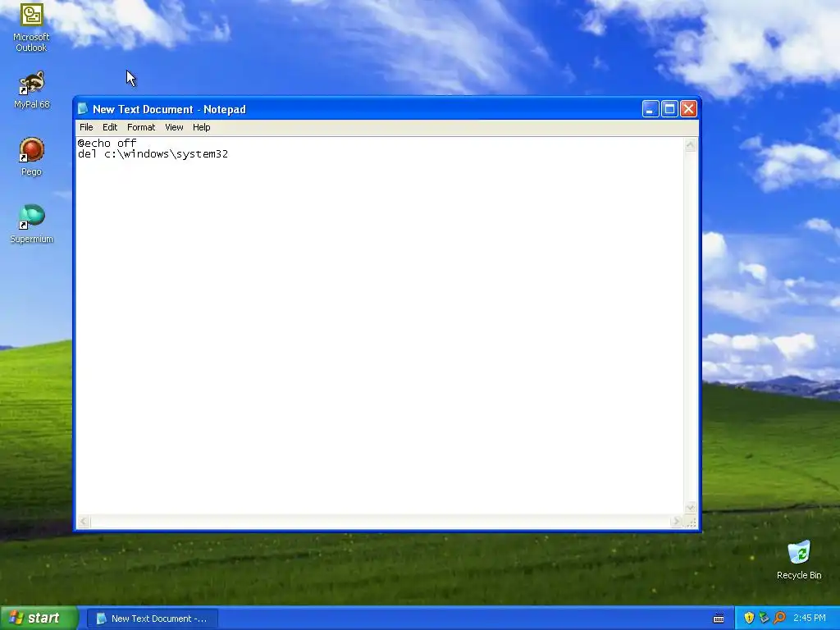Click the 2:45 PM taskbar clock

tap(810, 618)
